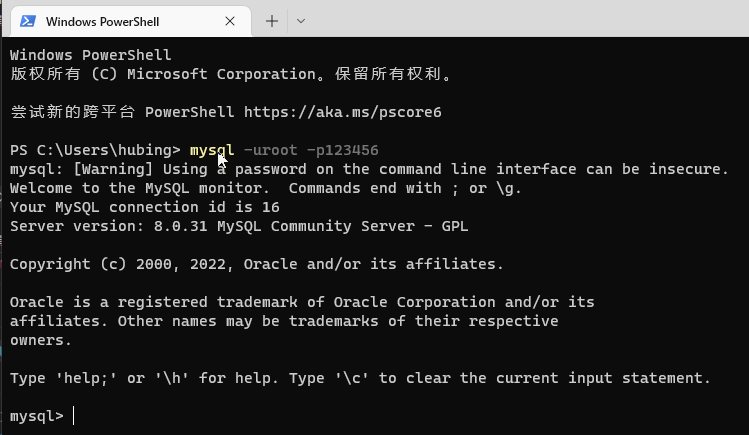Click the Welcome to the MySQL monitor line
Screen dimensions: 749x435
(x=265, y=188)
